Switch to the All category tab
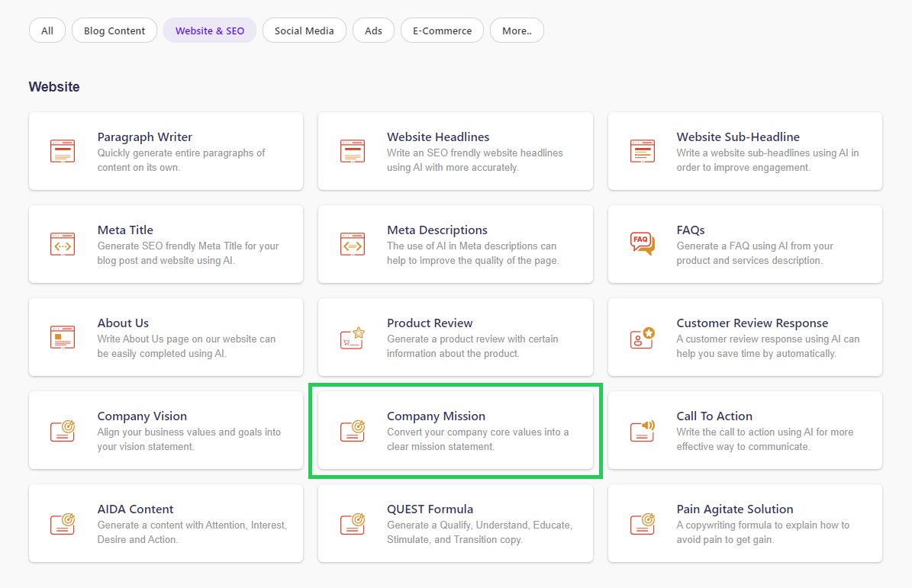The image size is (912, 588). 47,31
